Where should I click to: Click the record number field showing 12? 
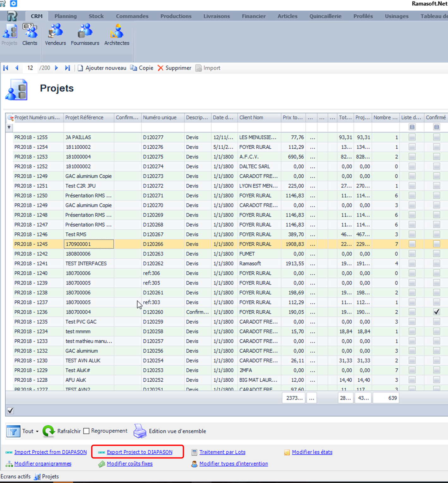click(x=30, y=68)
